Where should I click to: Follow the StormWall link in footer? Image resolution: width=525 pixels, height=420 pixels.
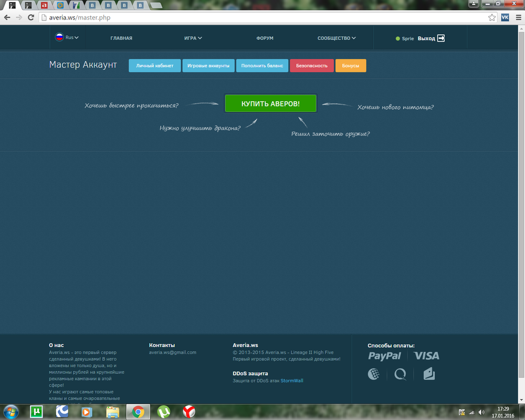tap(292, 381)
